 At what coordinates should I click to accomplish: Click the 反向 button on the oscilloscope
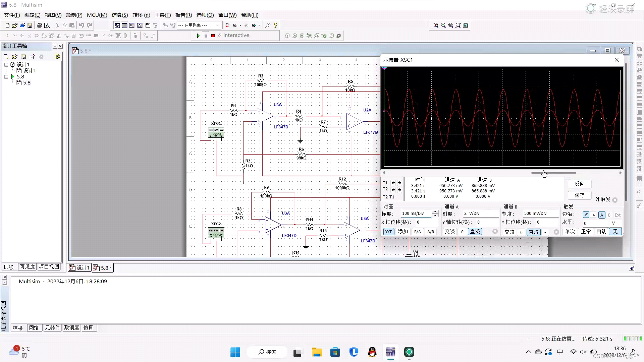[580, 184]
